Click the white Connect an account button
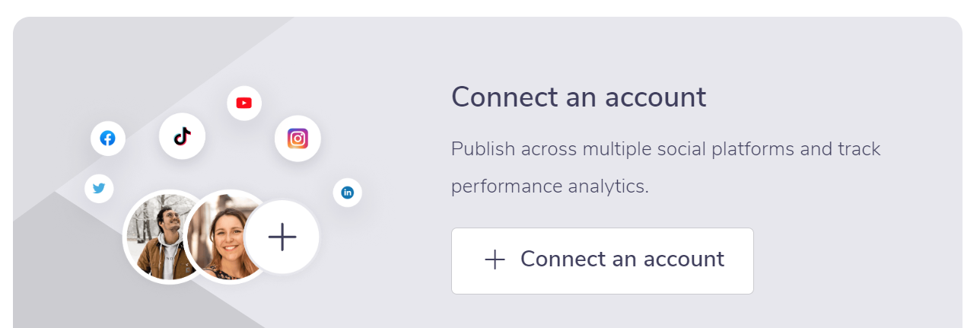 603,260
